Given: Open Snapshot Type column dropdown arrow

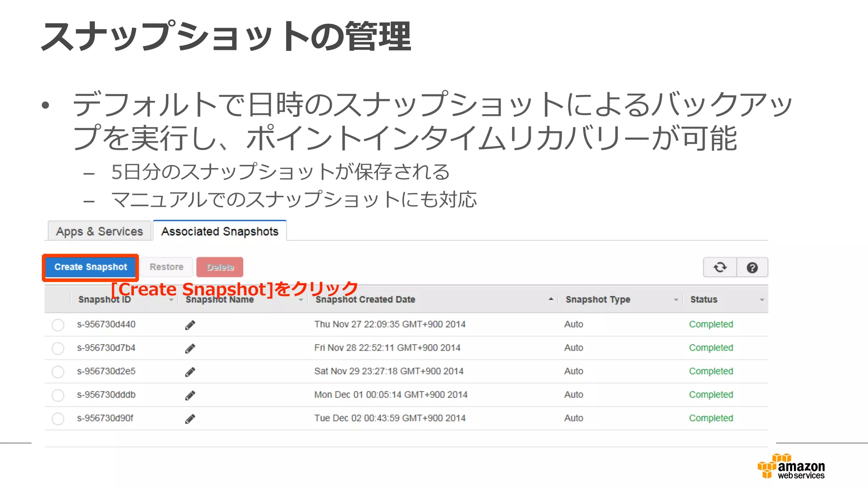Looking at the screenshot, I should coord(676,300).
